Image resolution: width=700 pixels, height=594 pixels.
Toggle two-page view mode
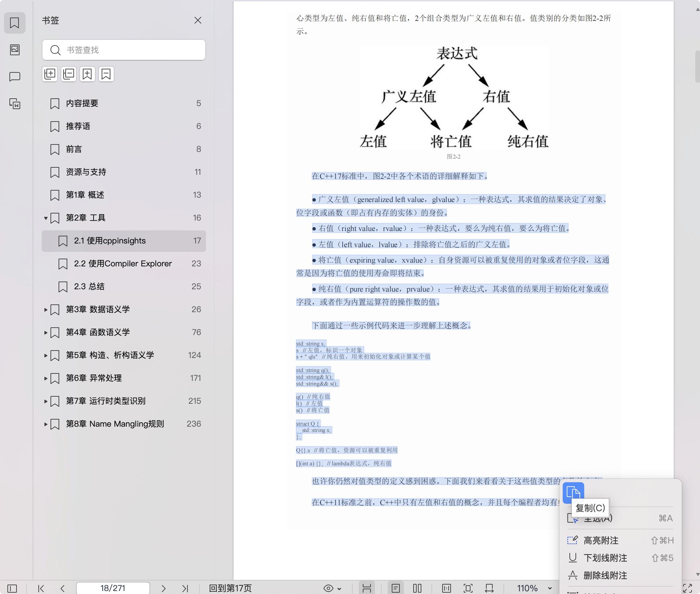pyautogui.click(x=417, y=588)
